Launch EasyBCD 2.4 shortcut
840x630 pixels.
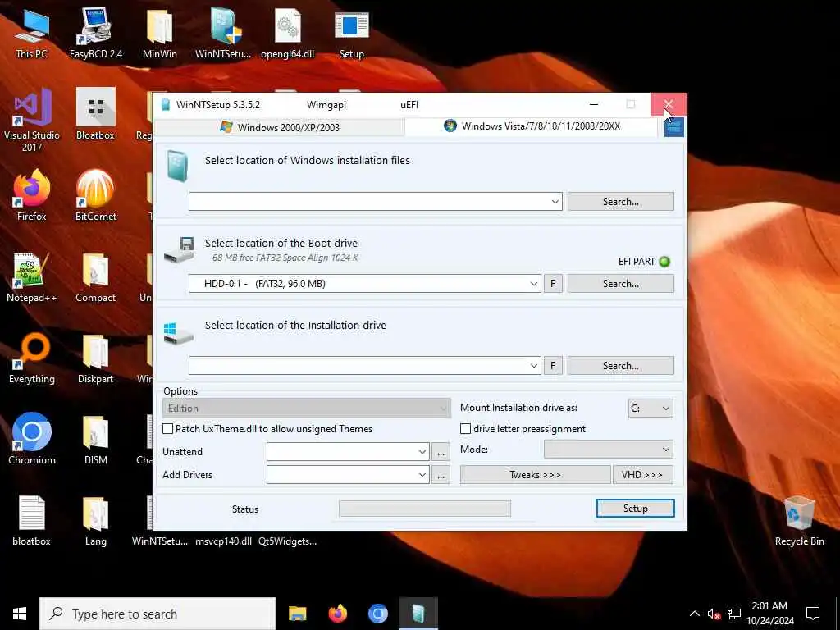96,33
